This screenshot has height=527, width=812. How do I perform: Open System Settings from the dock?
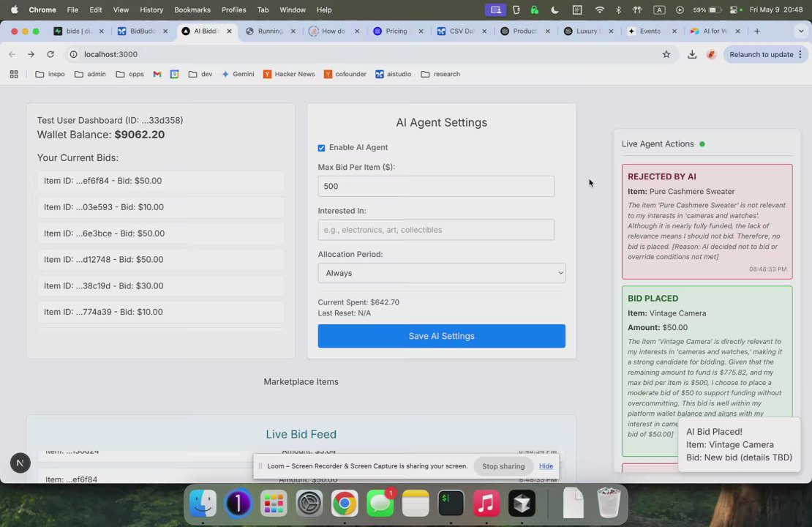pyautogui.click(x=309, y=503)
